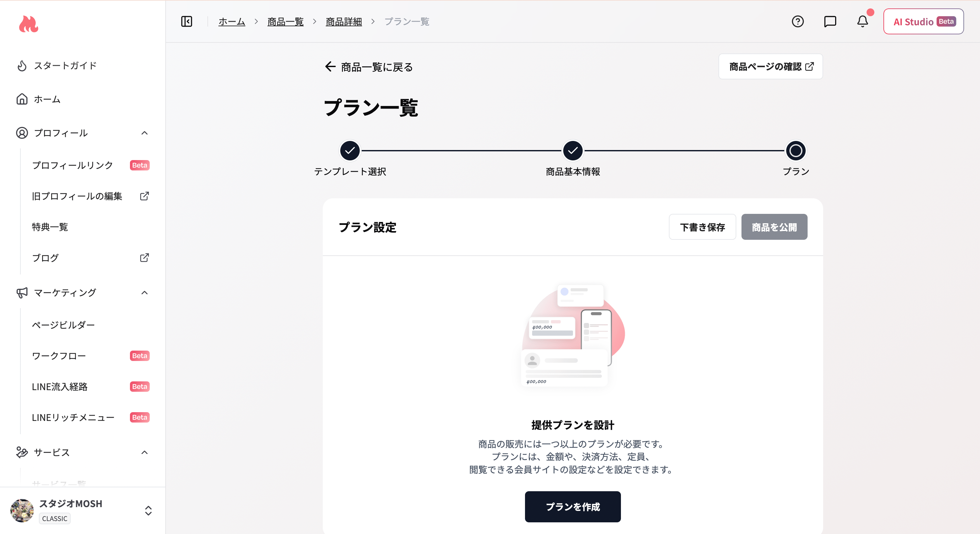Image resolution: width=980 pixels, height=534 pixels.
Task: Click 下書き保存 button
Action: click(702, 227)
